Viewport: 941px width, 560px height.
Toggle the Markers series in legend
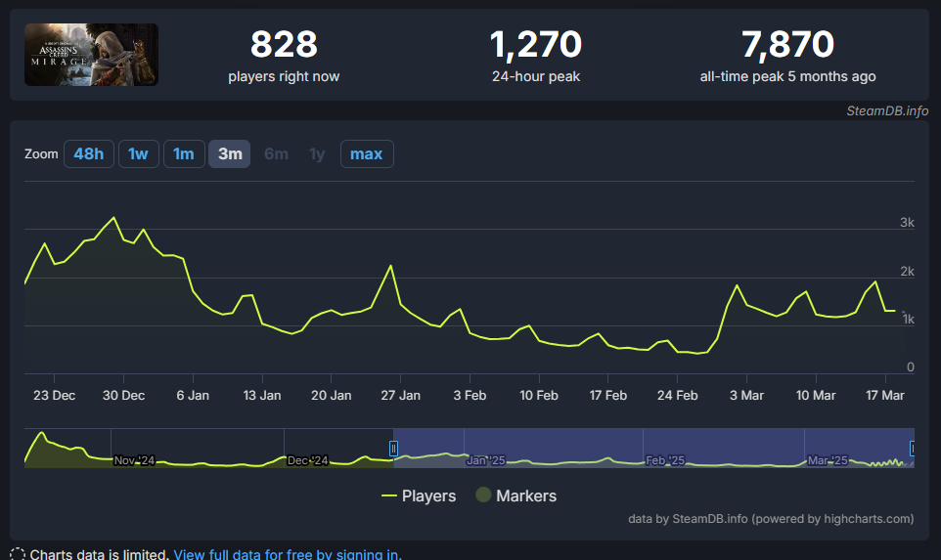(516, 495)
